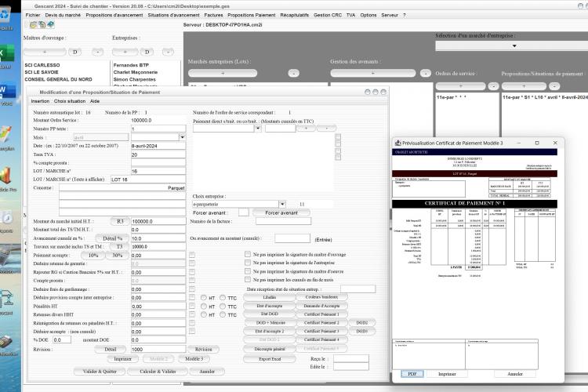The width and height of the screenshot is (588, 392).
Task: Select CONSEIL GENERAL DU NORD entry
Action: (58, 79)
